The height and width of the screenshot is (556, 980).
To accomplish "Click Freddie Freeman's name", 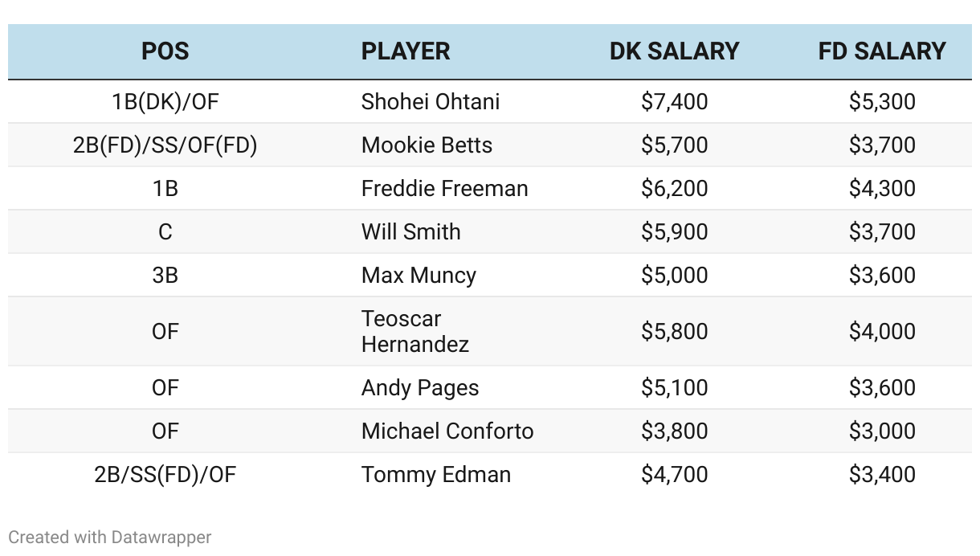I will 444,189.
